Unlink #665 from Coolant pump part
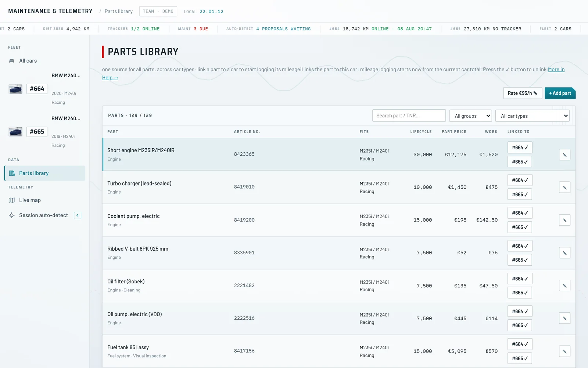 (x=520, y=227)
